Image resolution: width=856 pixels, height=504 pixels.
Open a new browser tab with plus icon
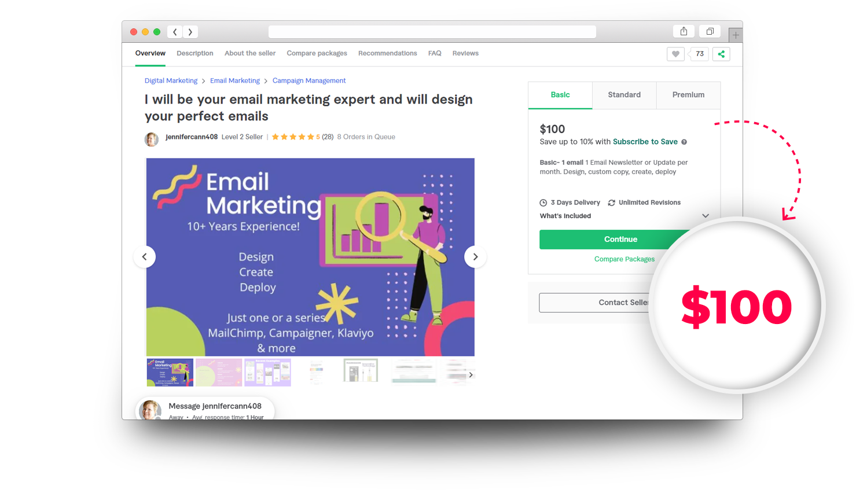(x=736, y=35)
